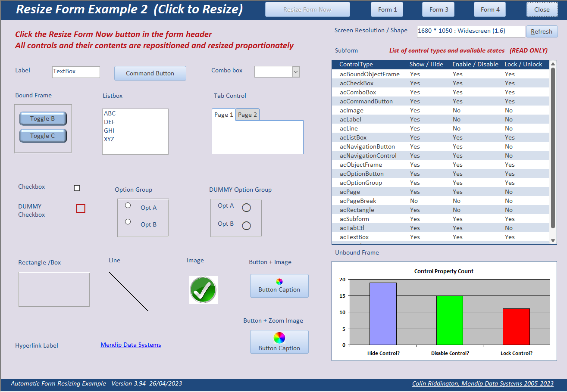The image size is (567, 392).
Task: Click the blue Hide Control bar in chart
Action: [383, 314]
